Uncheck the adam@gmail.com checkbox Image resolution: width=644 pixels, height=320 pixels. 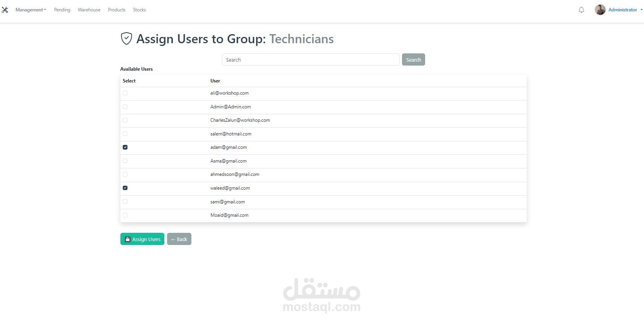pos(125,147)
